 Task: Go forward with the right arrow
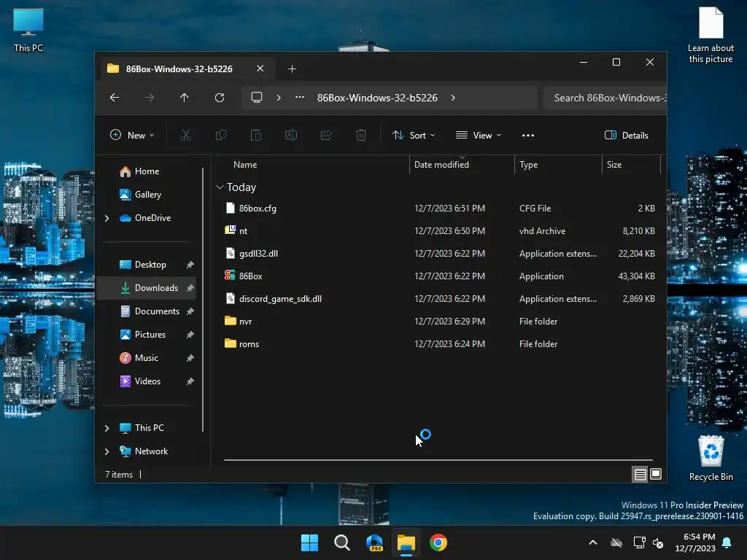[x=150, y=98]
